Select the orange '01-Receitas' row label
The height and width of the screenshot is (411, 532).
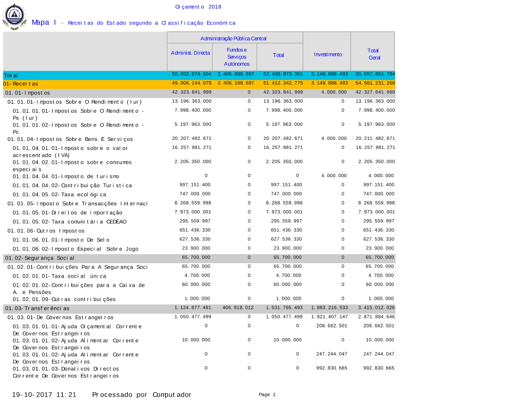(20, 84)
